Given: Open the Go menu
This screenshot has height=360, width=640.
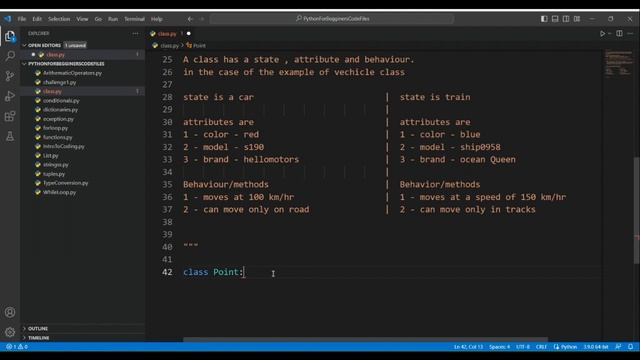Looking at the screenshot, I should [x=98, y=19].
